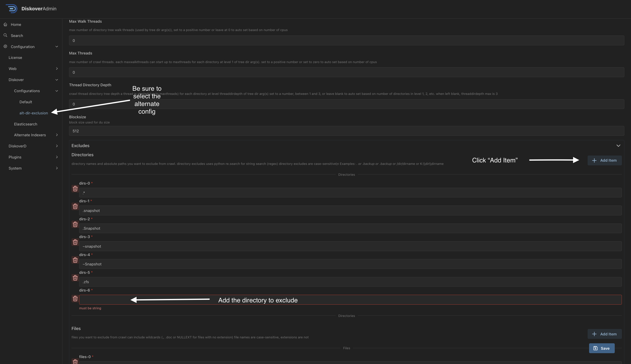Click the Max Walk Threads input field
631x364 pixels.
tap(347, 40)
